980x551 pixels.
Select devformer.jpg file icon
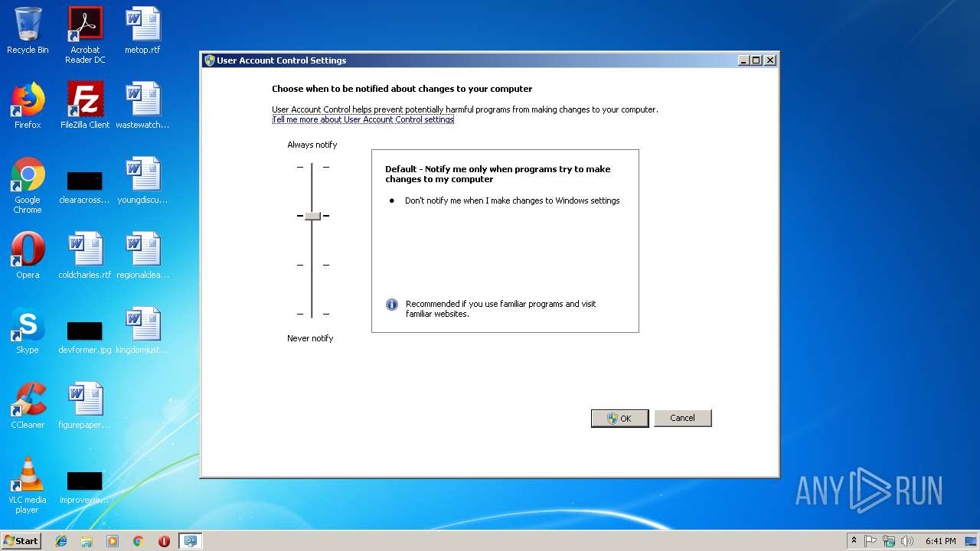click(x=85, y=335)
